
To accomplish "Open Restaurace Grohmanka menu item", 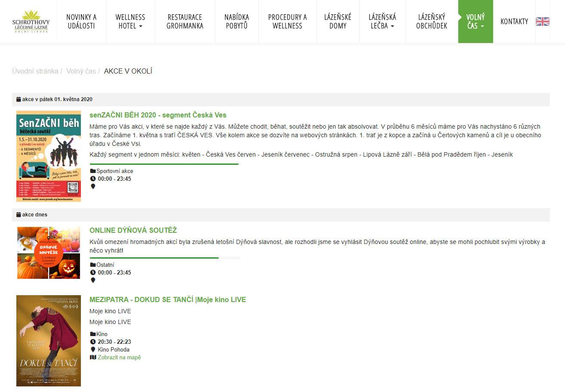I will (185, 22).
